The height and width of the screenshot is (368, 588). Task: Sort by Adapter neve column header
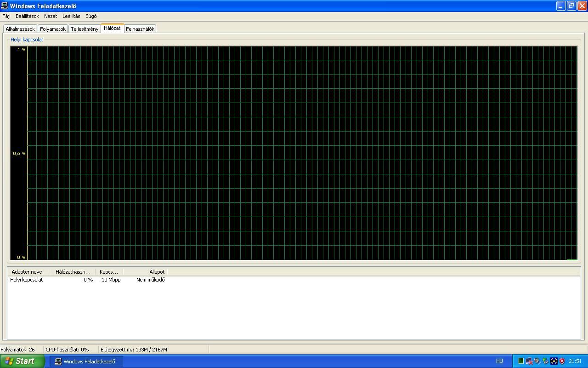click(x=29, y=272)
